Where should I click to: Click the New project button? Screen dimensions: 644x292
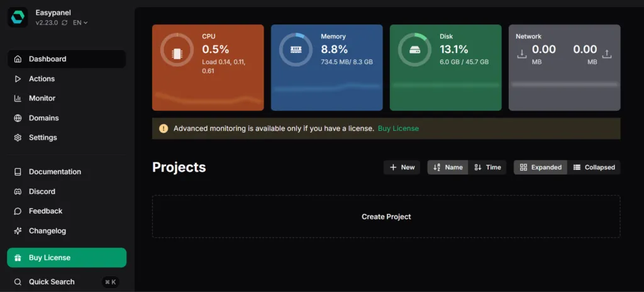click(x=402, y=167)
